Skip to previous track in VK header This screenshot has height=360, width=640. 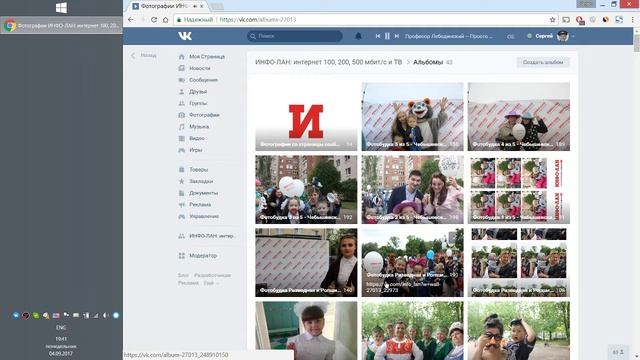tap(378, 36)
